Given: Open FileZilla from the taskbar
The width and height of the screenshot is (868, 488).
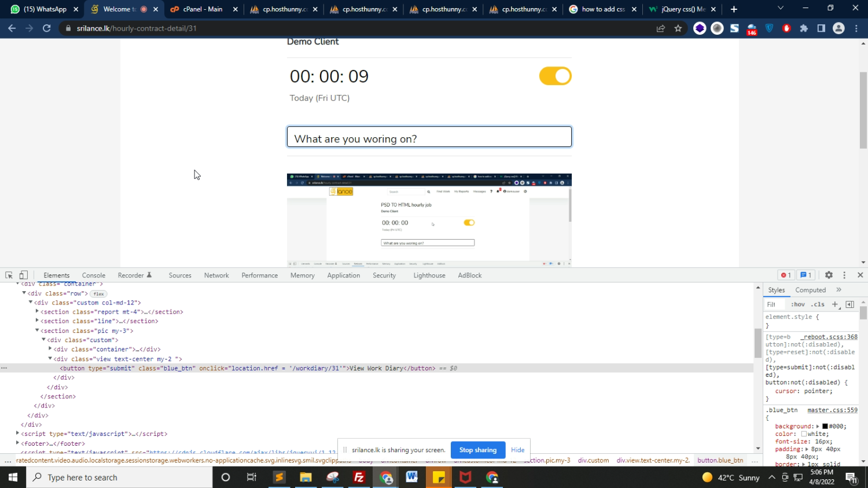Looking at the screenshot, I should (x=359, y=478).
